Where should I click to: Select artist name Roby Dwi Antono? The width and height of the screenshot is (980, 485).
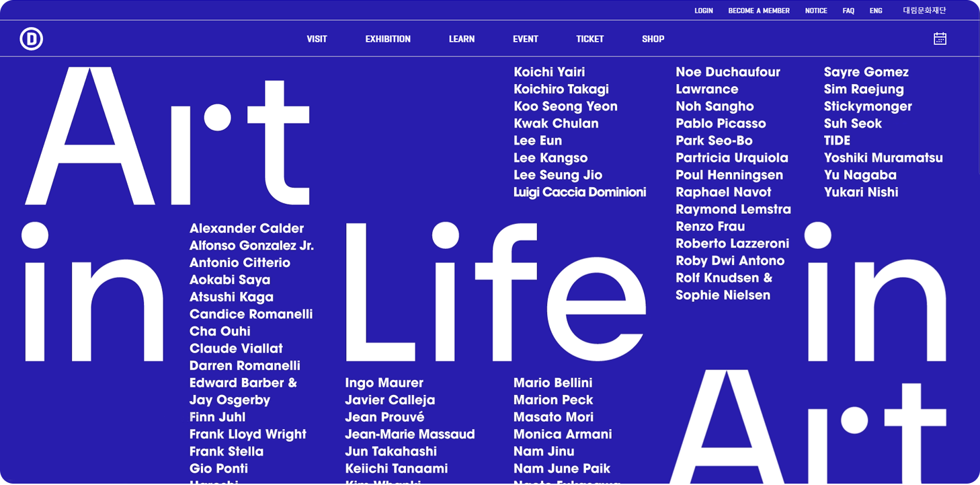[x=730, y=261]
